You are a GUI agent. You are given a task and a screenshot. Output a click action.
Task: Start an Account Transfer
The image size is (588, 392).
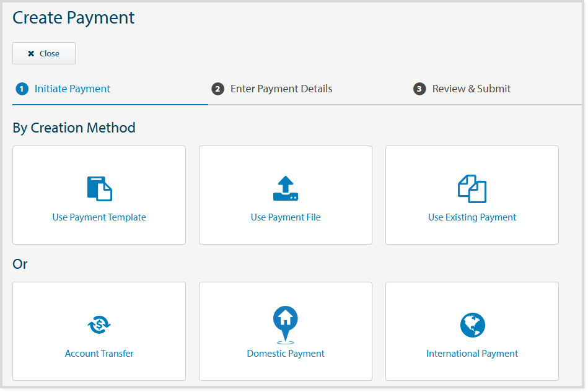[99, 331]
